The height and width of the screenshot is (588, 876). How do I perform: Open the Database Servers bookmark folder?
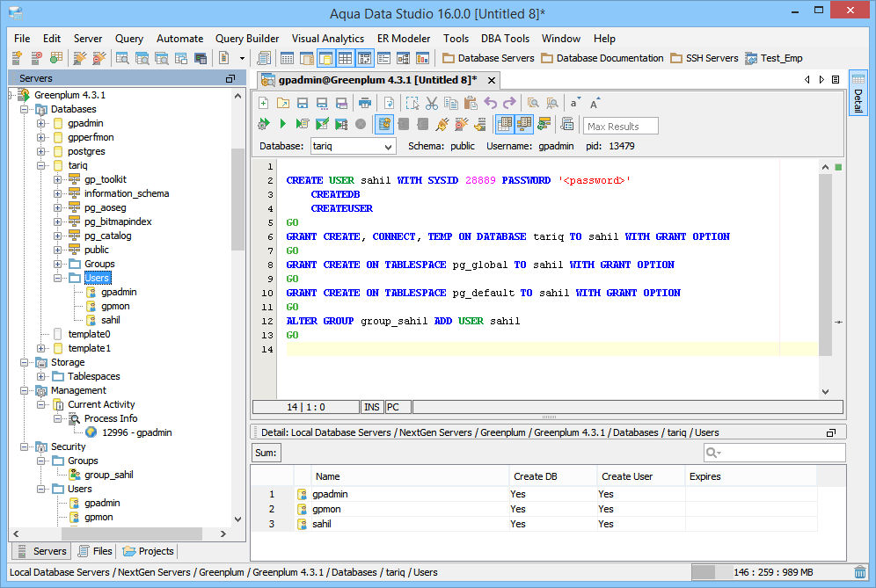click(488, 58)
